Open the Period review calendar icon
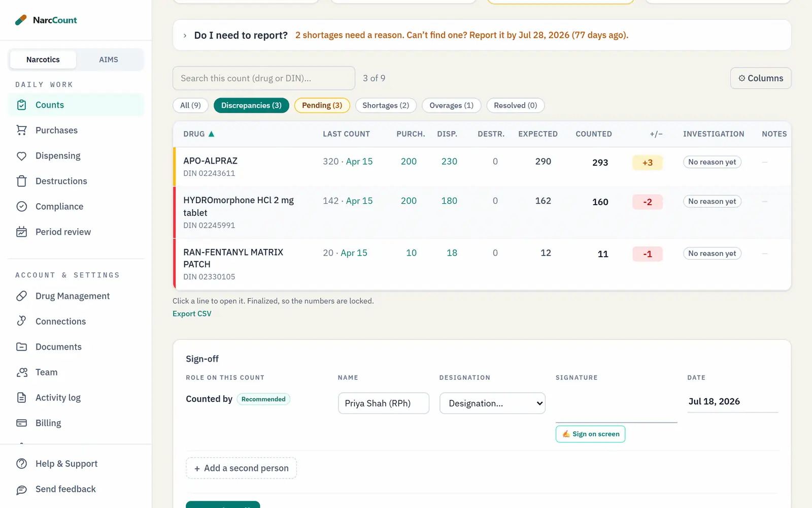812x508 pixels. pyautogui.click(x=21, y=232)
